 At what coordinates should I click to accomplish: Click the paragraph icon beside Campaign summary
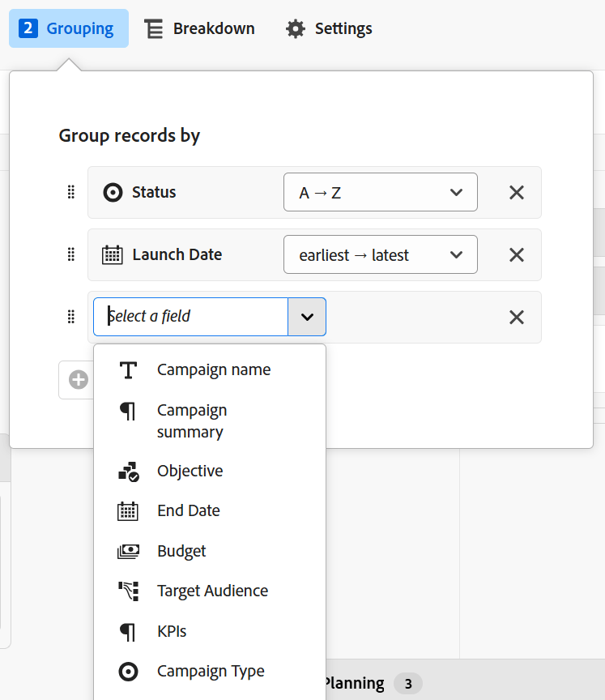pos(128,410)
